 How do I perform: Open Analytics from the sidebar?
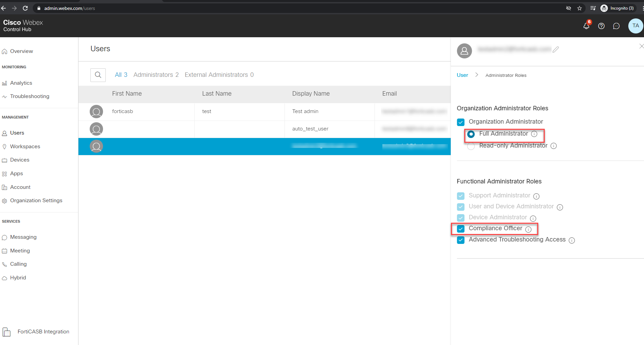tap(21, 83)
